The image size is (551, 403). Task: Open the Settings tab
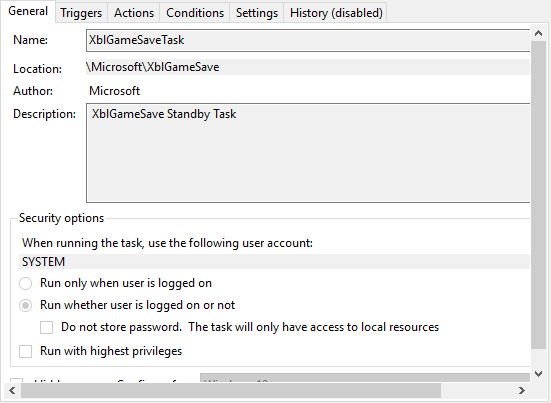pyautogui.click(x=257, y=13)
